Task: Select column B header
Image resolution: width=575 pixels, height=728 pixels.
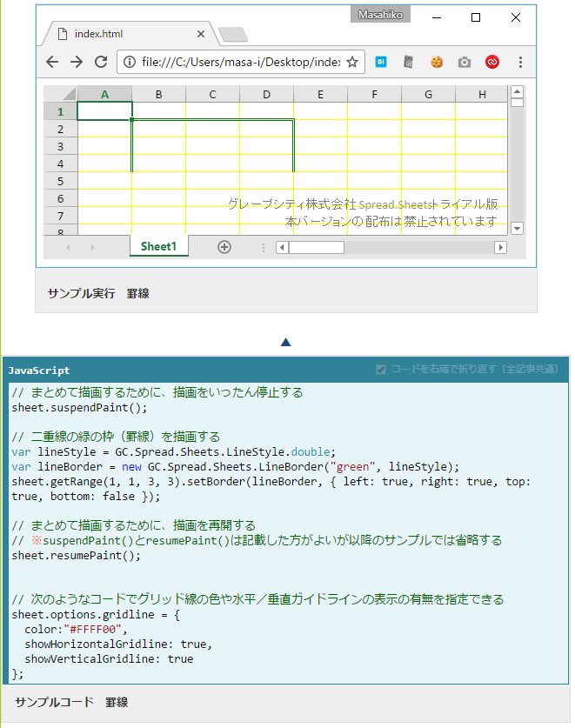Action: click(159, 94)
